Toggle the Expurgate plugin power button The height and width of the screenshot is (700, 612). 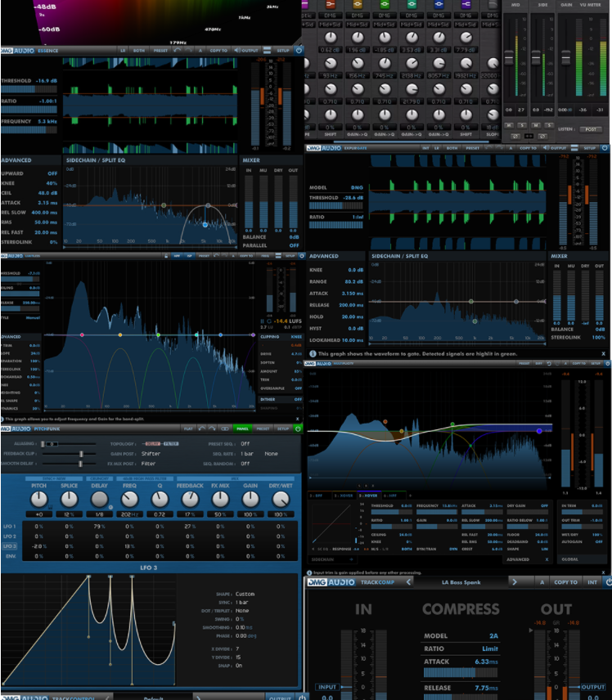(x=605, y=148)
